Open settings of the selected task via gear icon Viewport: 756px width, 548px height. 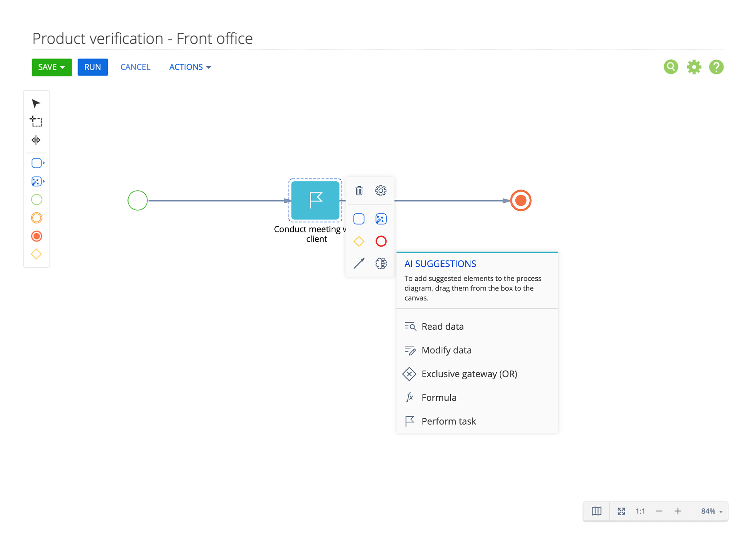tap(381, 191)
